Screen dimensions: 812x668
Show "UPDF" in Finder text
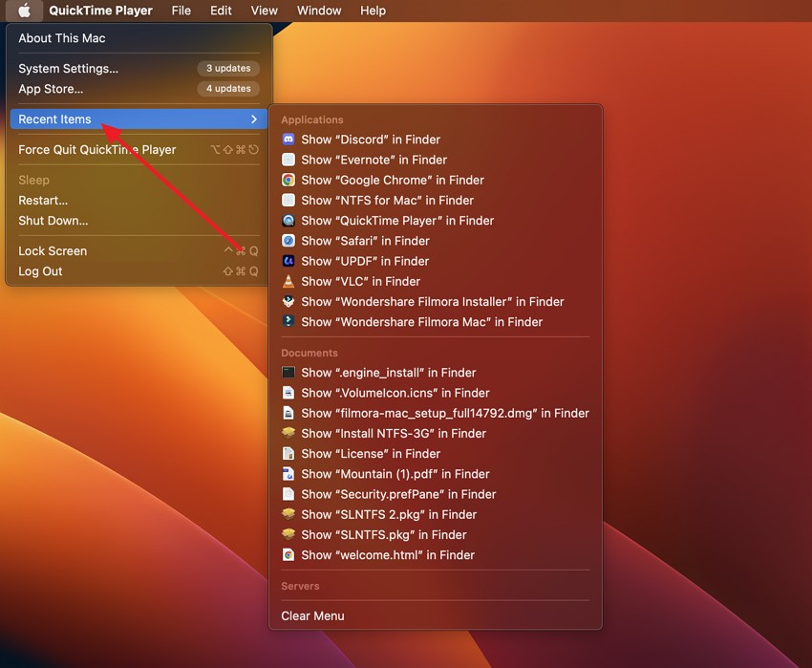click(365, 261)
